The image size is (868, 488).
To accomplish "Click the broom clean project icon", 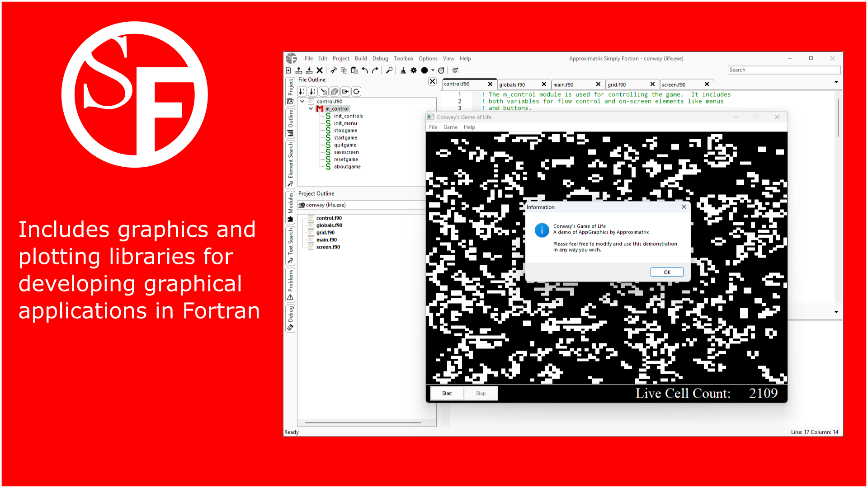I will pos(403,70).
